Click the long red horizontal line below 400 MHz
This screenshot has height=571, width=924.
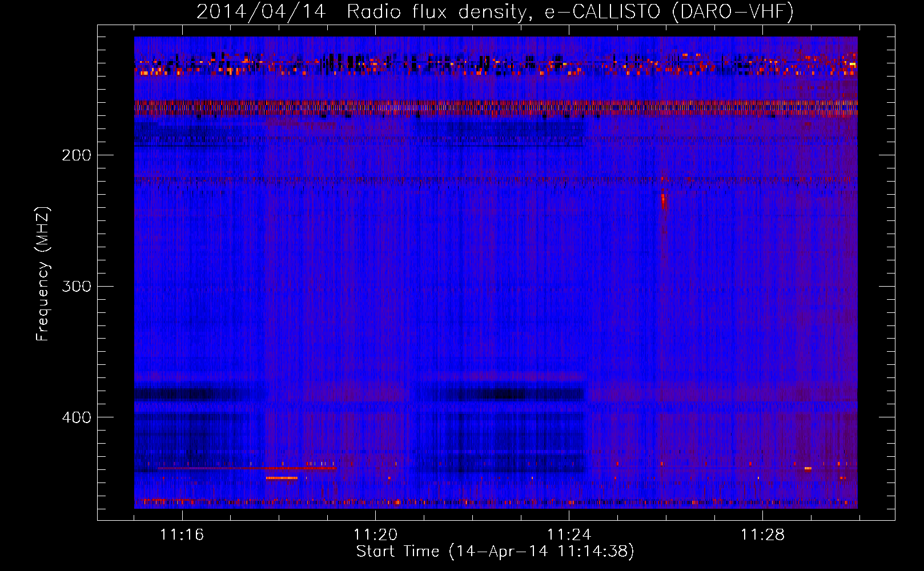[x=247, y=468]
